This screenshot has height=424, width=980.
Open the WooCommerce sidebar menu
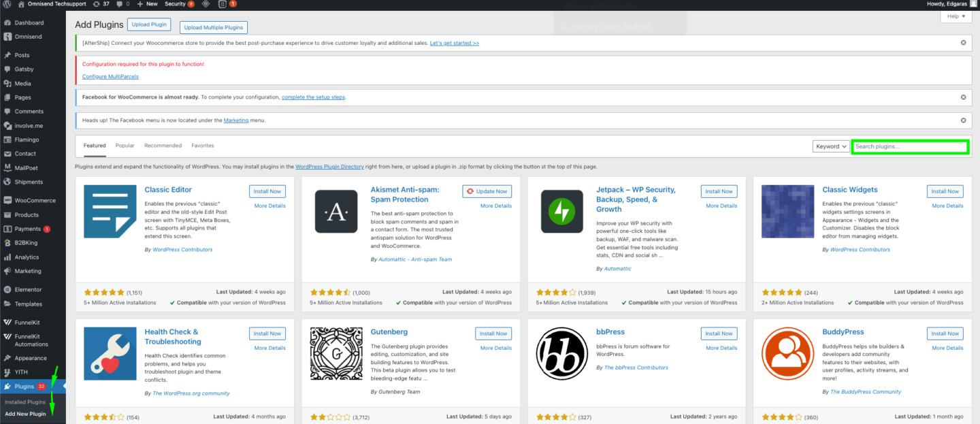pos(35,201)
